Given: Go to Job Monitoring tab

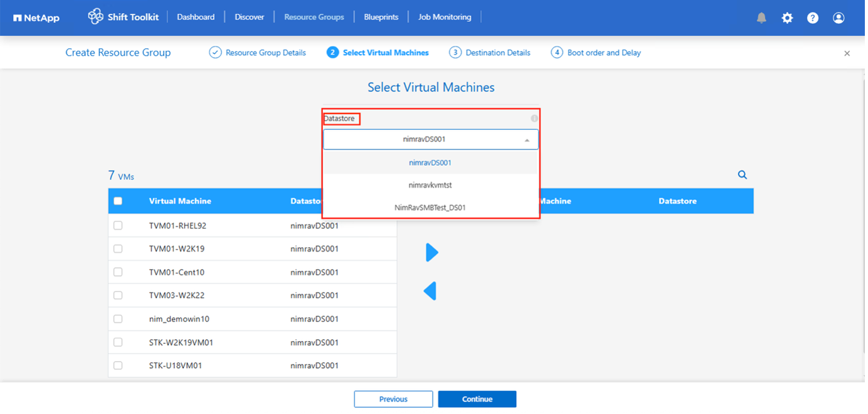Looking at the screenshot, I should point(445,17).
